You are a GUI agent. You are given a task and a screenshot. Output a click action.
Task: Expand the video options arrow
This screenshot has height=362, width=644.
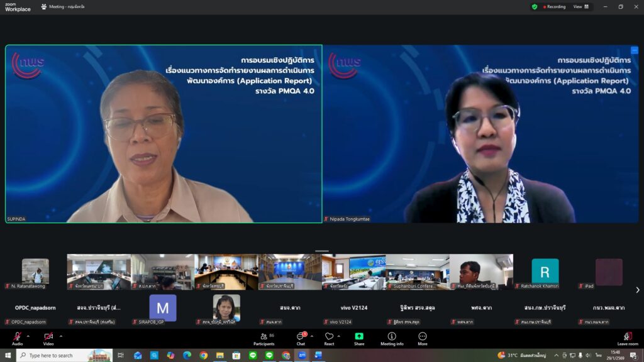[61, 336]
